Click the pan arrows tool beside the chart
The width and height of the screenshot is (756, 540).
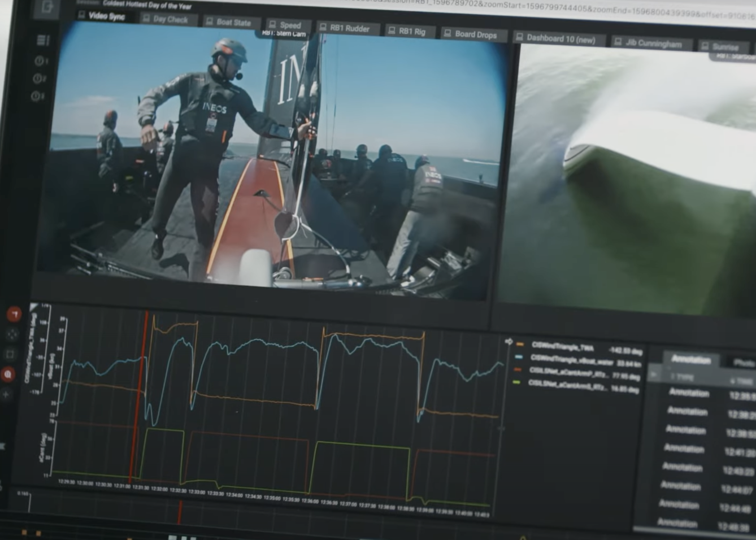click(x=12, y=334)
